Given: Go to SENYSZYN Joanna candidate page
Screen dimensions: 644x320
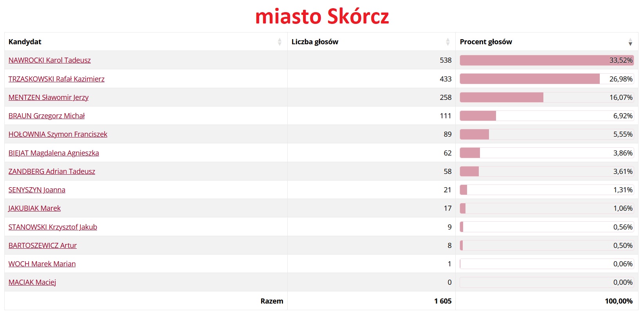Looking at the screenshot, I should point(37,190).
